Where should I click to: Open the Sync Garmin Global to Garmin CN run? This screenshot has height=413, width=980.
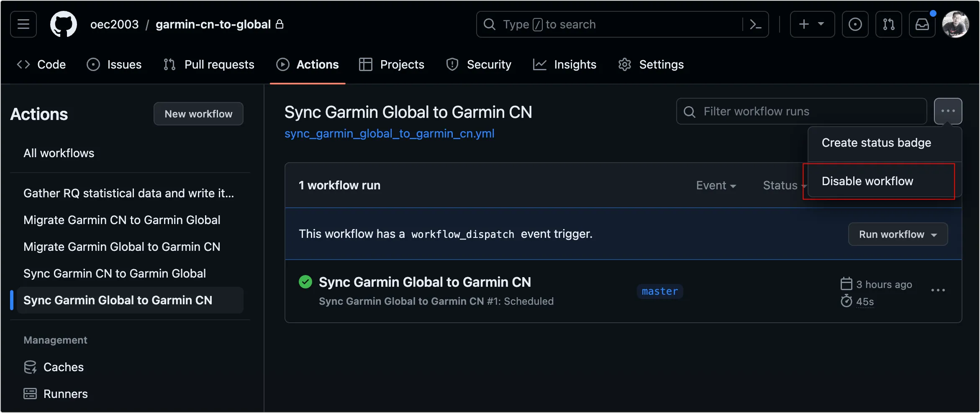click(425, 282)
